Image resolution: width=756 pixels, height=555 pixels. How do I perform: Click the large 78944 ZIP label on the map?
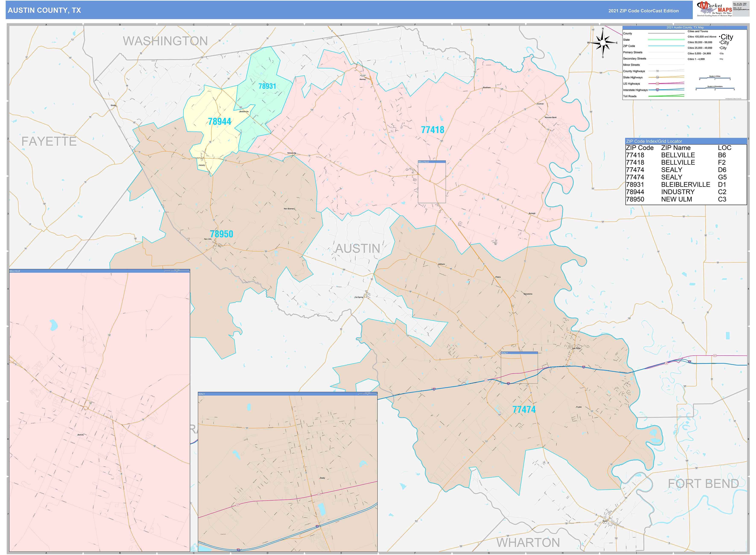[x=219, y=122]
